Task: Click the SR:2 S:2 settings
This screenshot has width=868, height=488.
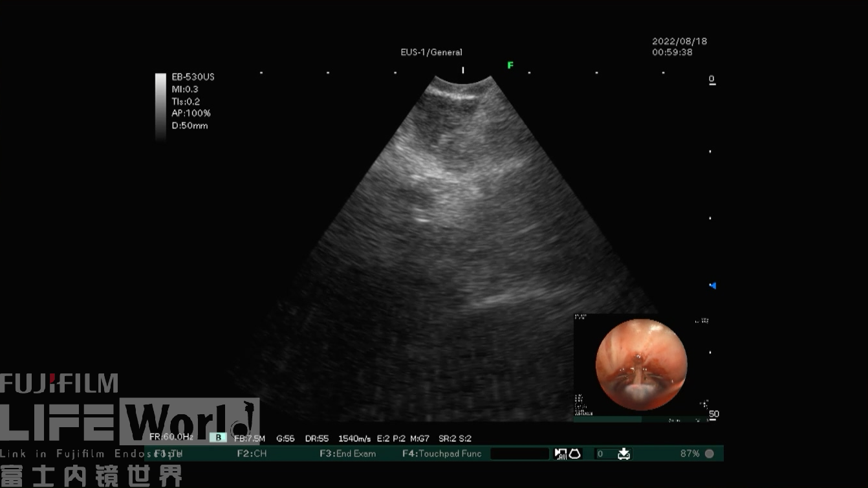Action: [x=455, y=438]
